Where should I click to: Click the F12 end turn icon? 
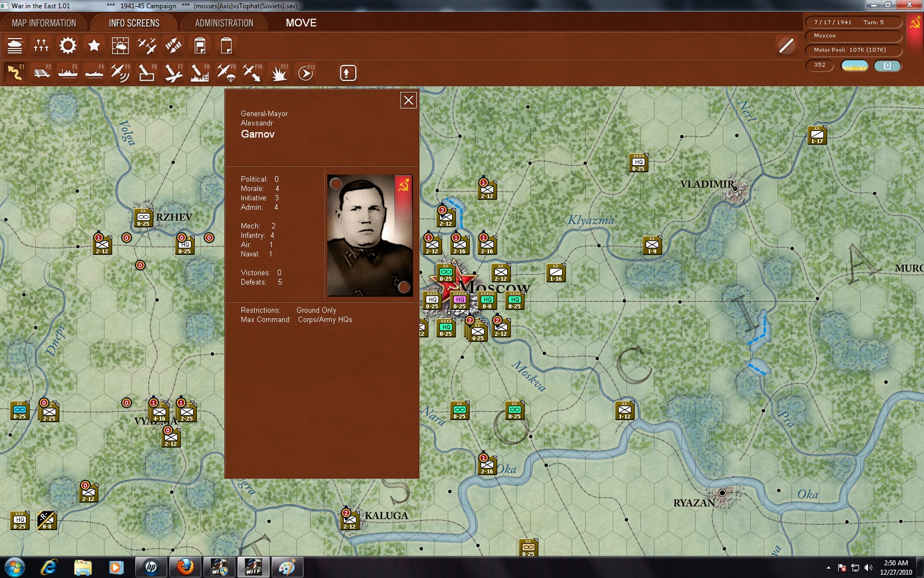306,73
